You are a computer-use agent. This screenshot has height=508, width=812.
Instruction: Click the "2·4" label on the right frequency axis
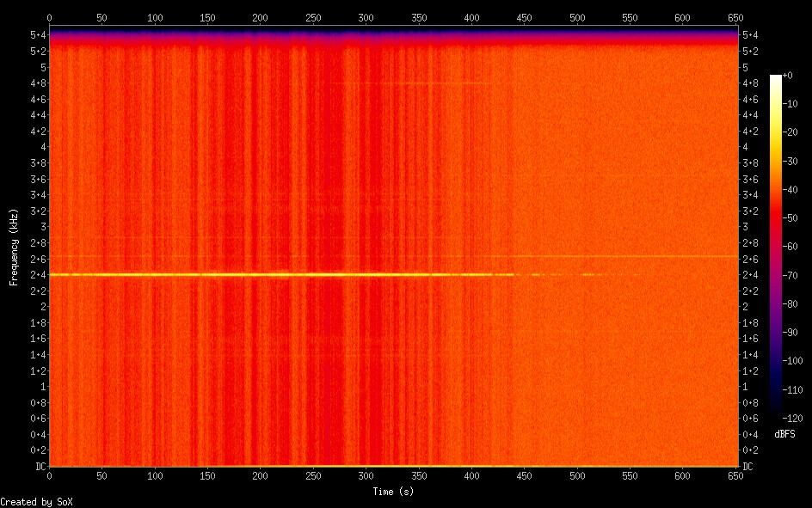click(x=749, y=275)
